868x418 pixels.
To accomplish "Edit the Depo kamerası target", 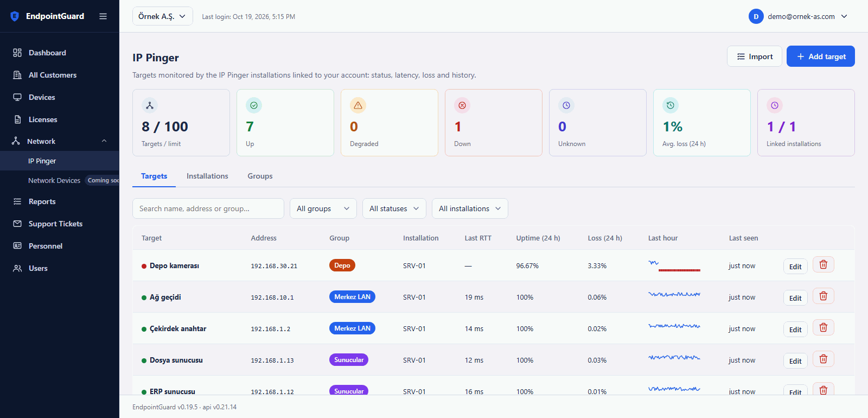I will click(x=795, y=267).
